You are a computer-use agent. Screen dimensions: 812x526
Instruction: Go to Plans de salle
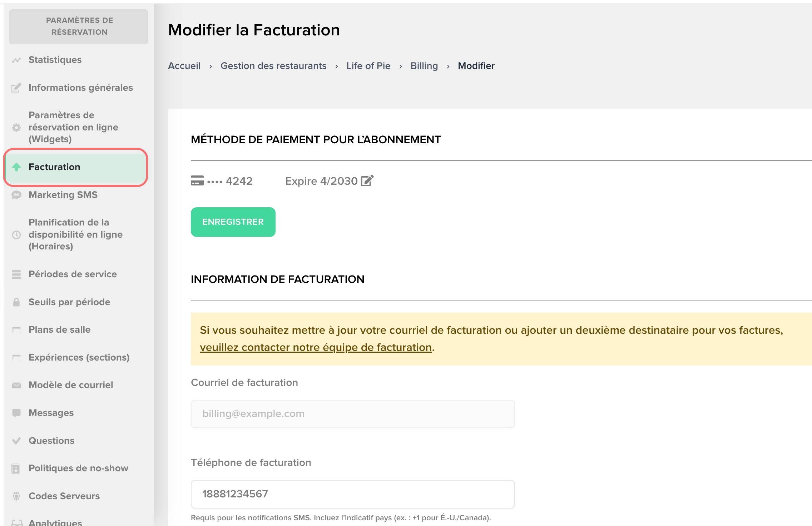[x=59, y=329]
